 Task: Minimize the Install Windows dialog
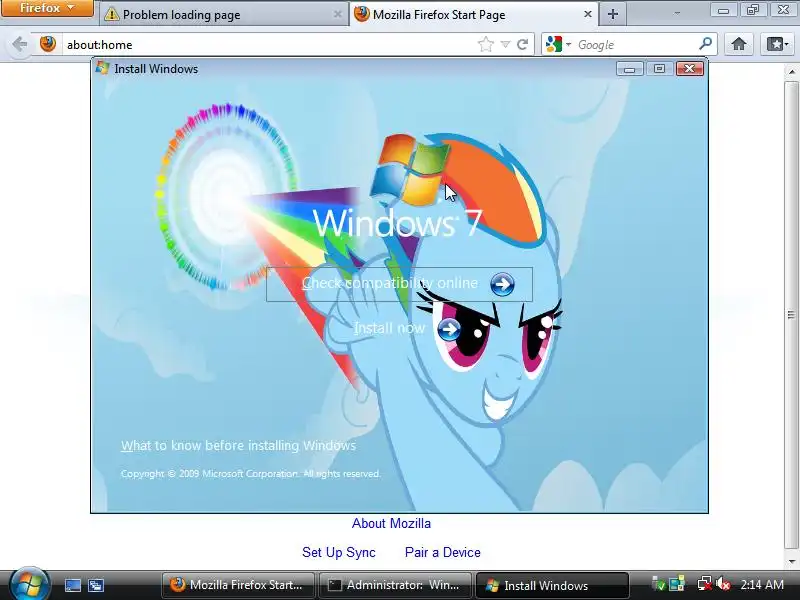point(630,69)
